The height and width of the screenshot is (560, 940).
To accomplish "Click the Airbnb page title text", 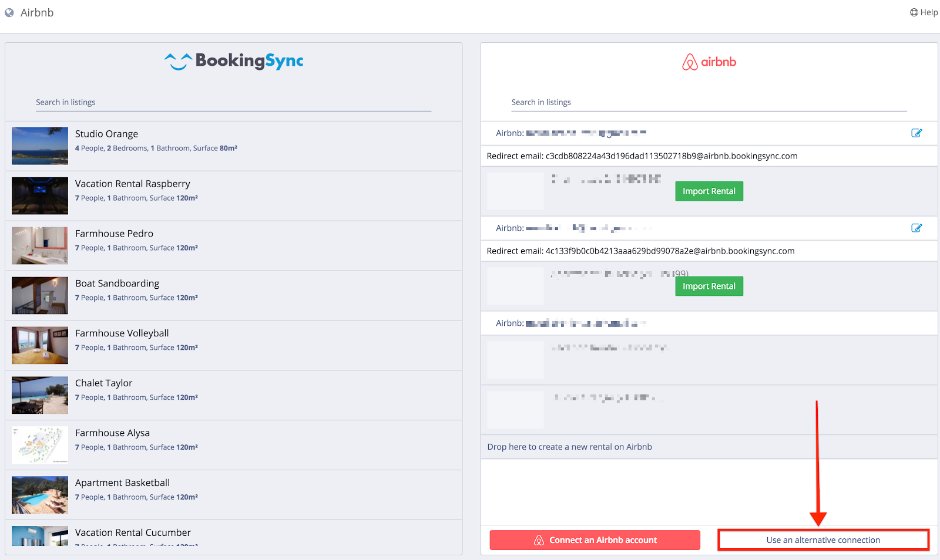I will (x=37, y=12).
